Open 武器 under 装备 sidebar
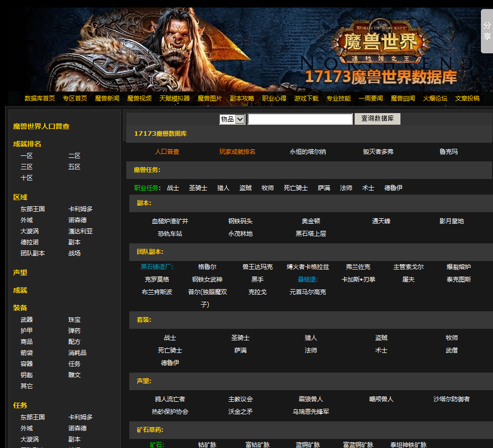The image size is (493, 448). pos(27,320)
